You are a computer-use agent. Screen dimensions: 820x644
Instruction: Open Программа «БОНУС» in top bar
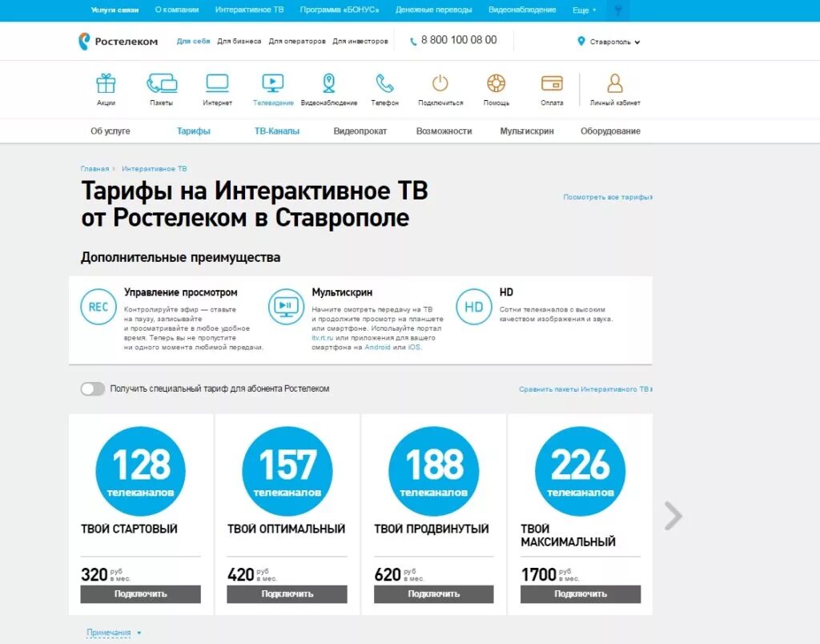(340, 10)
